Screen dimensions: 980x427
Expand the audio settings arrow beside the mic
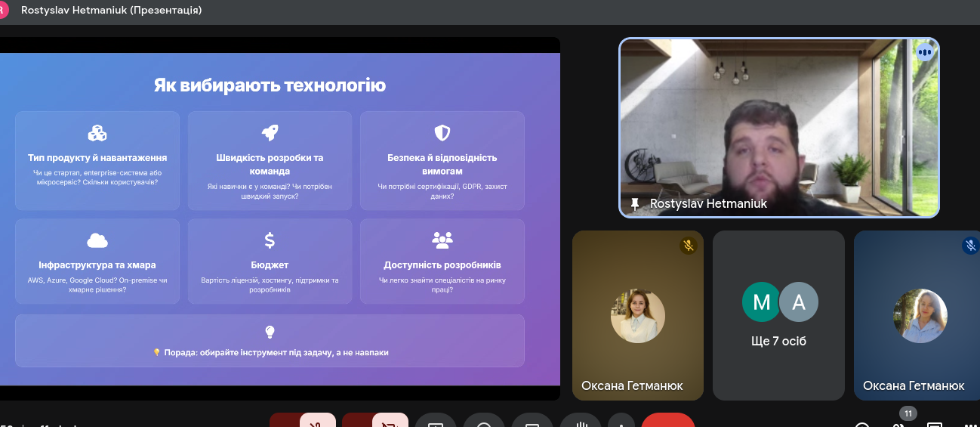[285, 422]
